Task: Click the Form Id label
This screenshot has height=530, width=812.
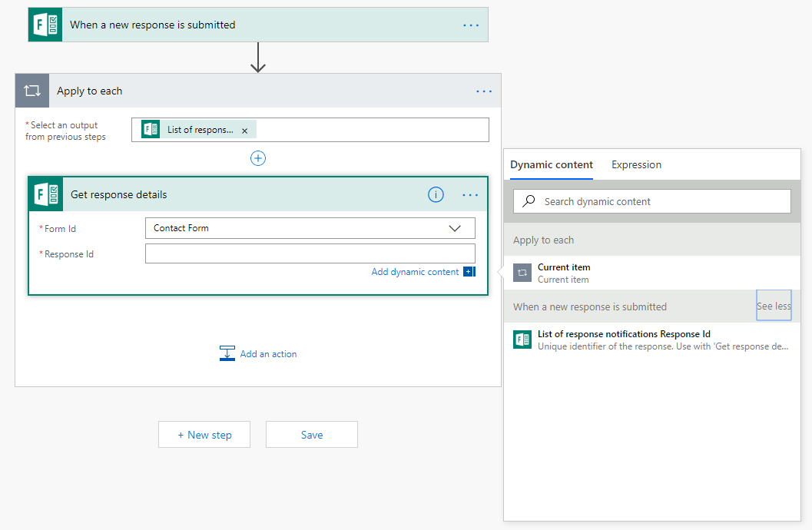Action: click(x=60, y=229)
